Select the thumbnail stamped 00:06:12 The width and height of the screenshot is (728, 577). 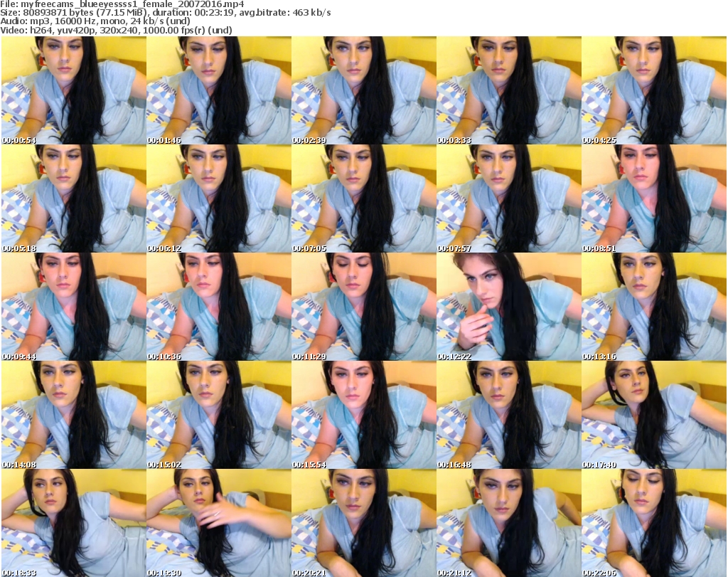pyautogui.click(x=219, y=198)
